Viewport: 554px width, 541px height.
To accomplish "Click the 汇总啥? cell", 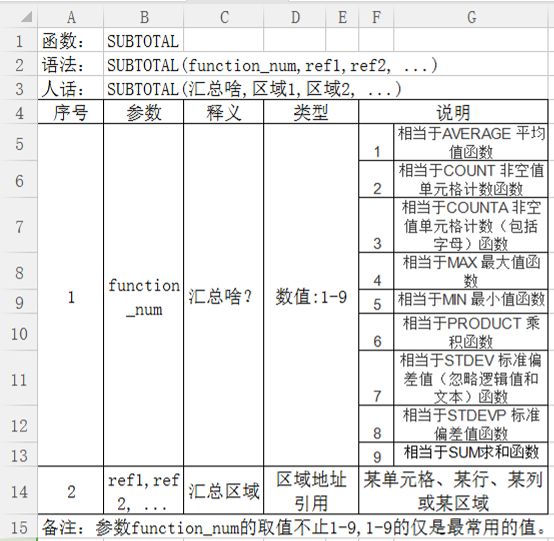I will (x=223, y=295).
